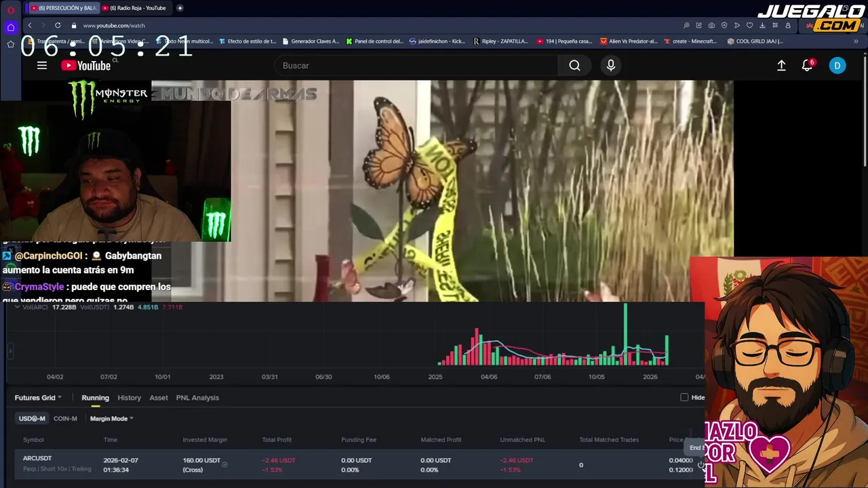Viewport: 868px width, 488px height.
Task: Click the YouTube search magnifier button
Action: (575, 65)
